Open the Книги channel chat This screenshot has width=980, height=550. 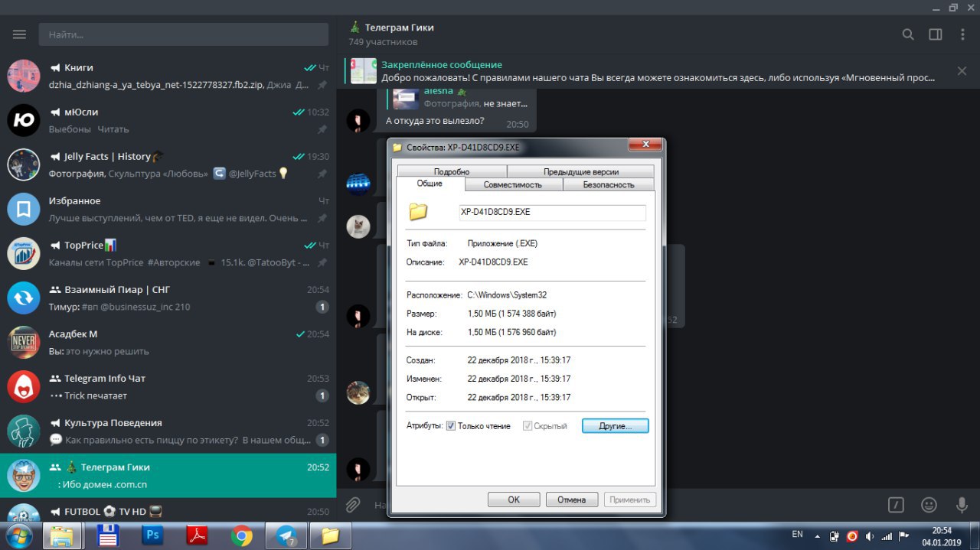point(168,76)
